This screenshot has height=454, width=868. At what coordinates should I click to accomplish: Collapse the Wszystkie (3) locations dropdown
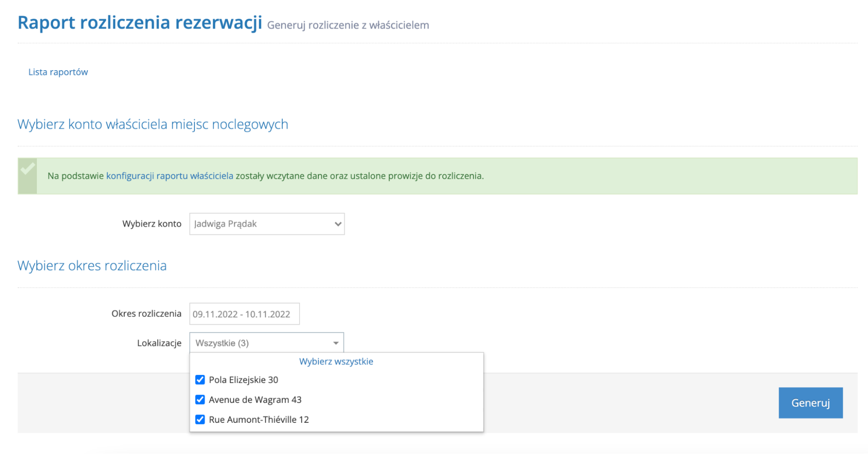coord(266,343)
